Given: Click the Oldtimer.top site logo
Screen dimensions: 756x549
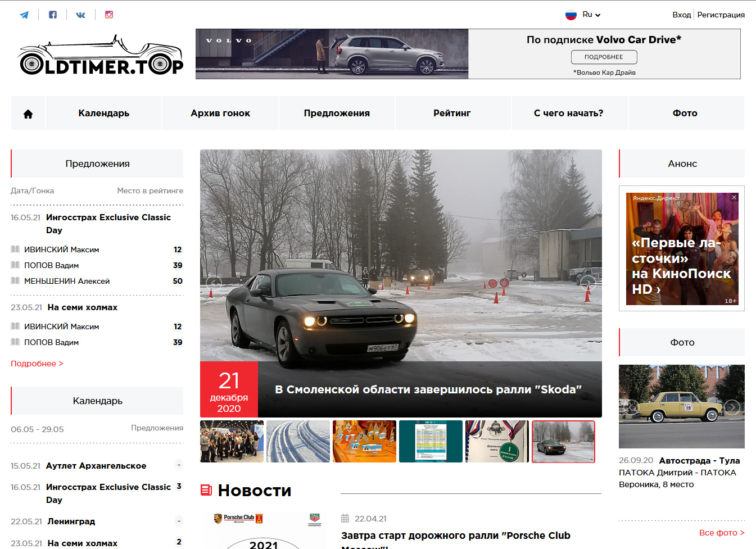Looking at the screenshot, I should click(101, 55).
